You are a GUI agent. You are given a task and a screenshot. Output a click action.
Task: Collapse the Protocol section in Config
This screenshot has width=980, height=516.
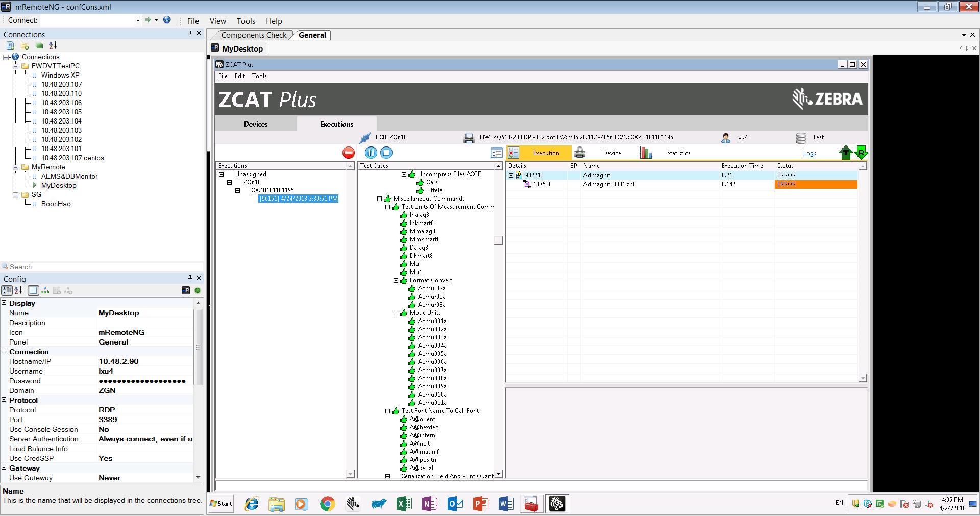[4, 400]
